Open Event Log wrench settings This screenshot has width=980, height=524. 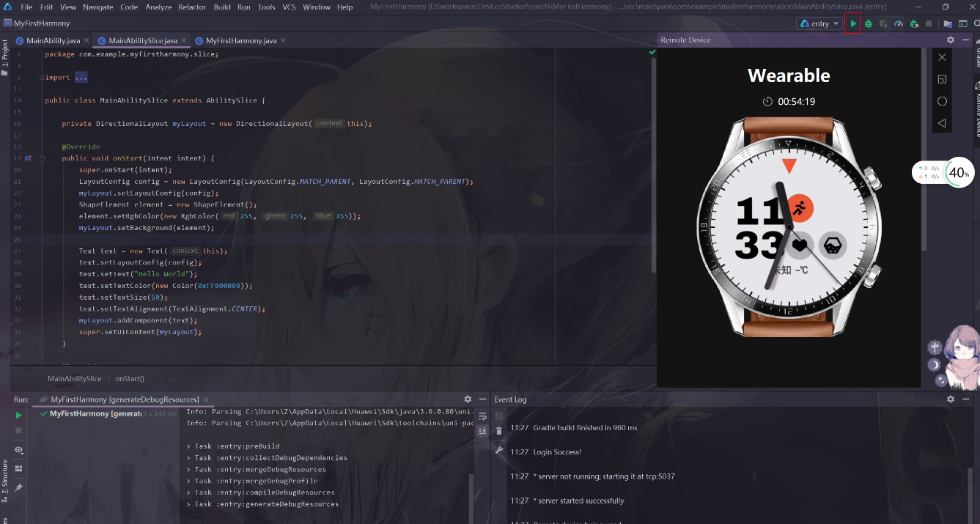click(x=499, y=450)
